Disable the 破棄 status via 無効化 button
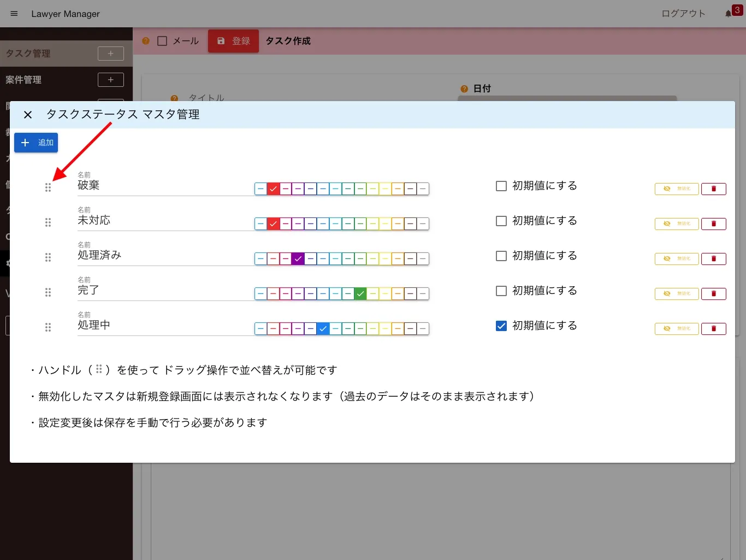This screenshot has height=560, width=746. click(677, 188)
